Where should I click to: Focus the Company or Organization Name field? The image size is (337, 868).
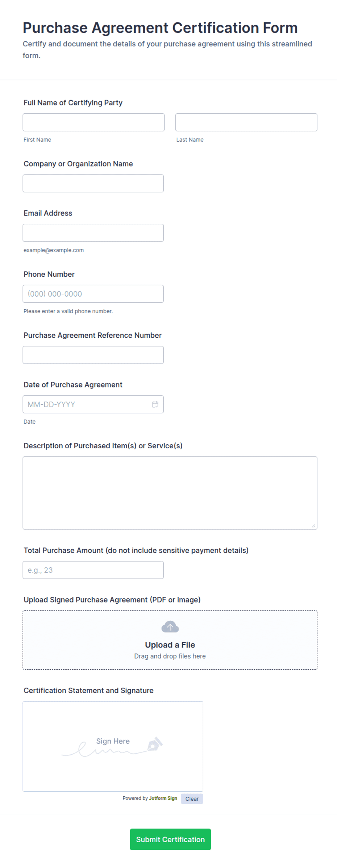coord(93,183)
